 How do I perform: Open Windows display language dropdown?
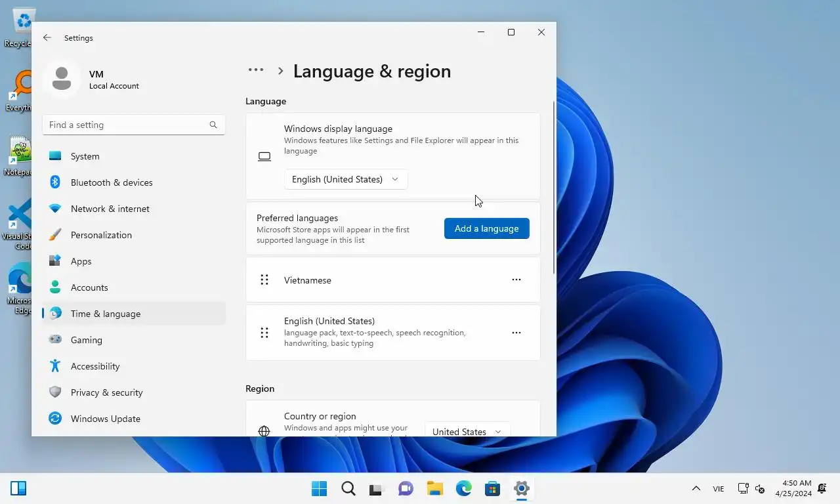(346, 179)
